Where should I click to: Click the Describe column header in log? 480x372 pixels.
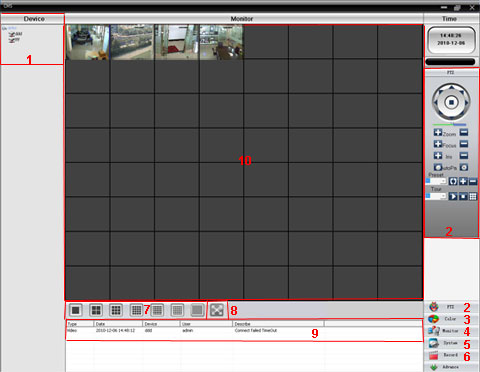click(278, 324)
